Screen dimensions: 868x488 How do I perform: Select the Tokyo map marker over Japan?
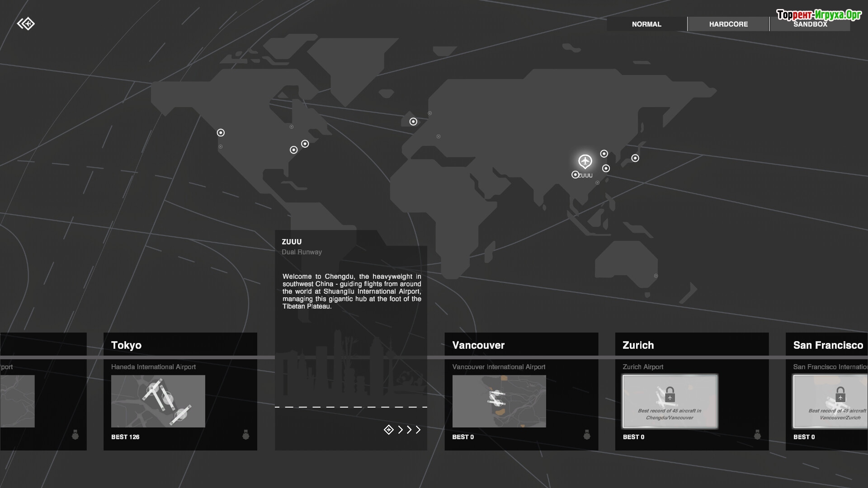click(635, 158)
